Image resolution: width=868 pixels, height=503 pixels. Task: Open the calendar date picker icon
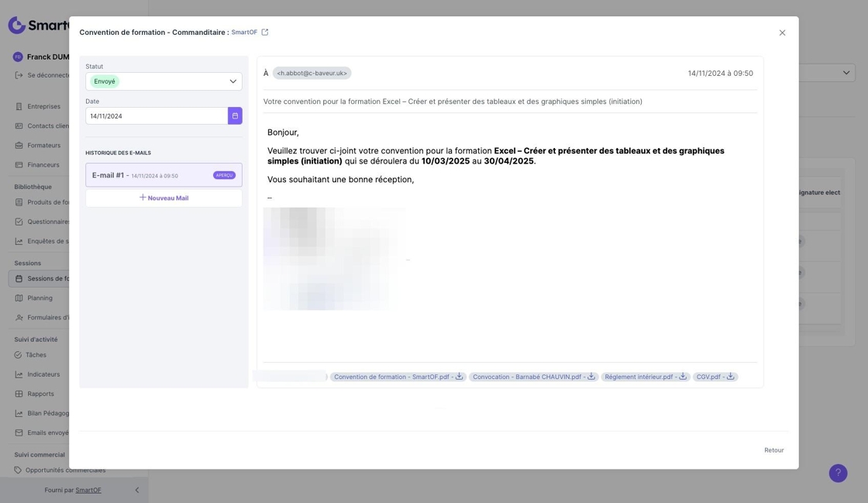[235, 115]
